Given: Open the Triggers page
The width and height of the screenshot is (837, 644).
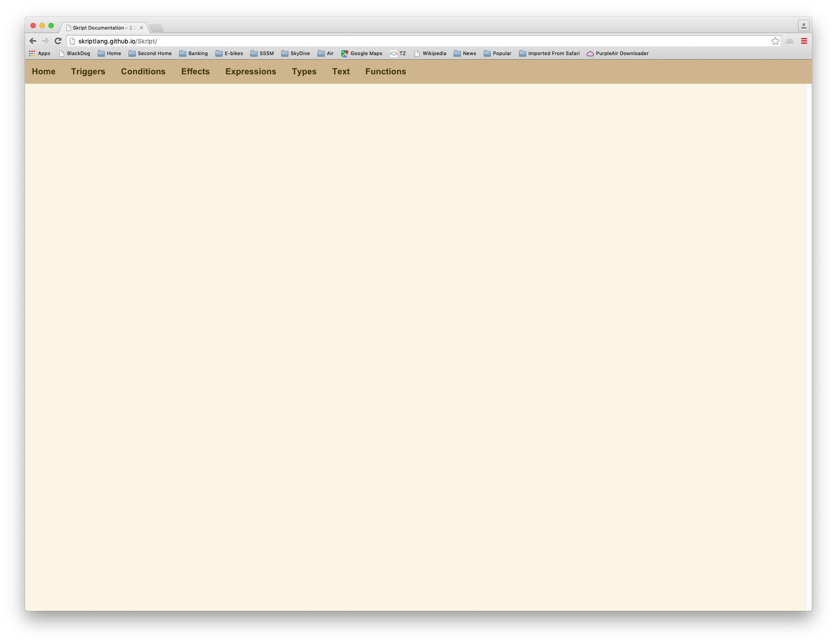Looking at the screenshot, I should (88, 71).
